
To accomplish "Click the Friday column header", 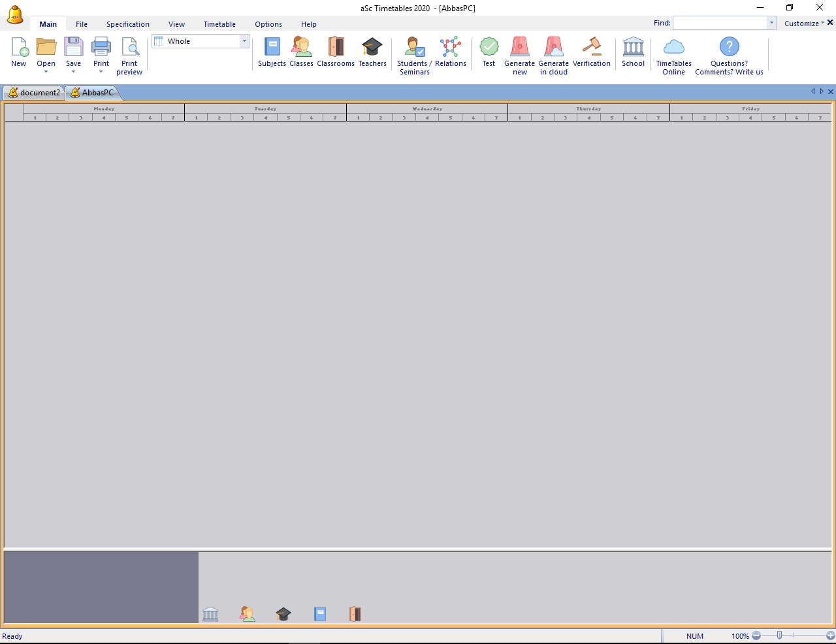I will (750, 108).
